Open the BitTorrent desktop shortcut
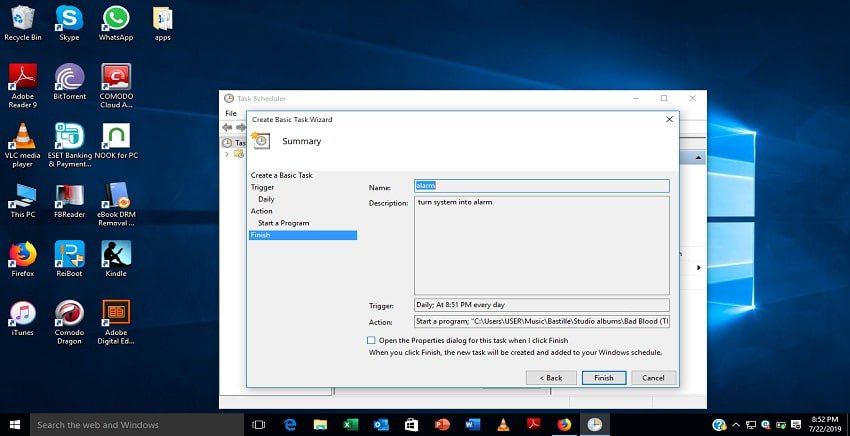Screen dimensions: 850x436 coord(69,82)
